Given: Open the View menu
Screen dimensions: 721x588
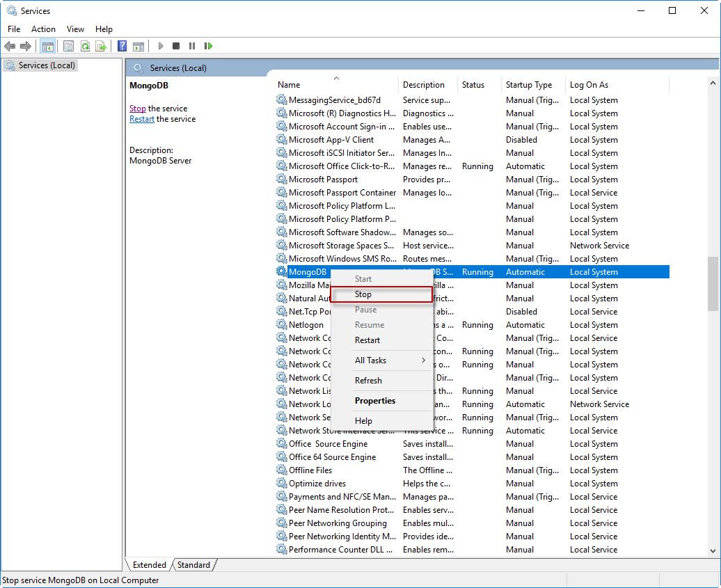Looking at the screenshot, I should tap(75, 29).
